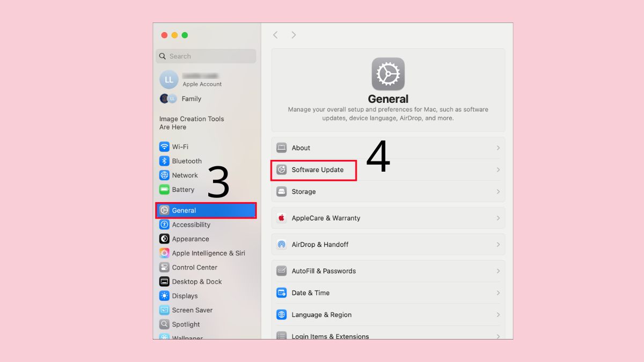The width and height of the screenshot is (644, 362).
Task: Open Desktop & Dock label
Action: 197,282
